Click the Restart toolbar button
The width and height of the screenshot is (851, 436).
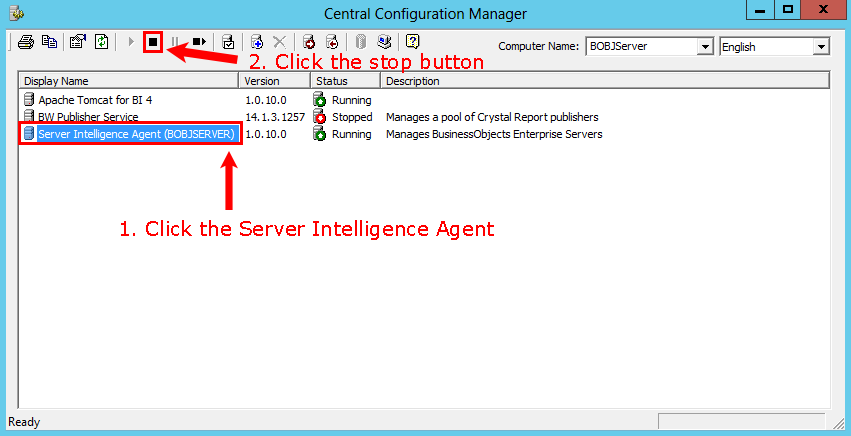(x=199, y=42)
